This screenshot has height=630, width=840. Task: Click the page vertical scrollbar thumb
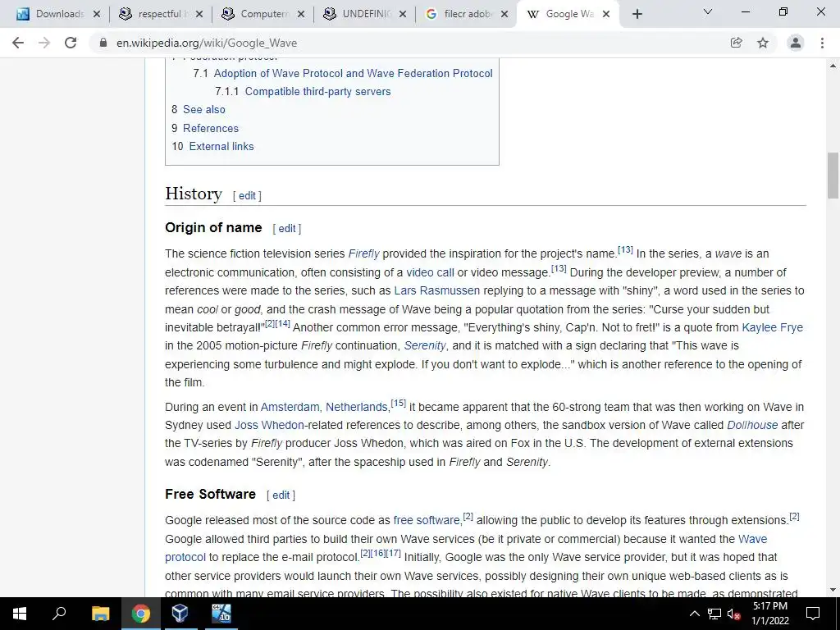coord(833,176)
